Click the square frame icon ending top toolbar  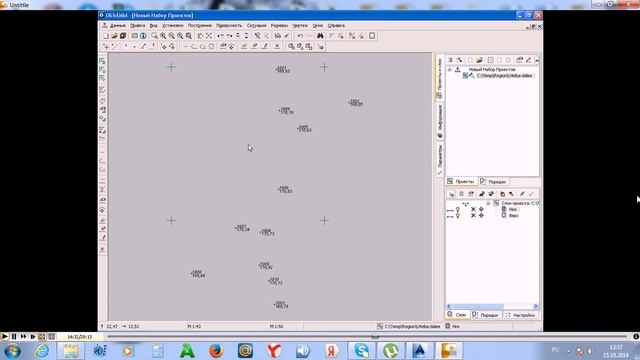click(x=372, y=36)
